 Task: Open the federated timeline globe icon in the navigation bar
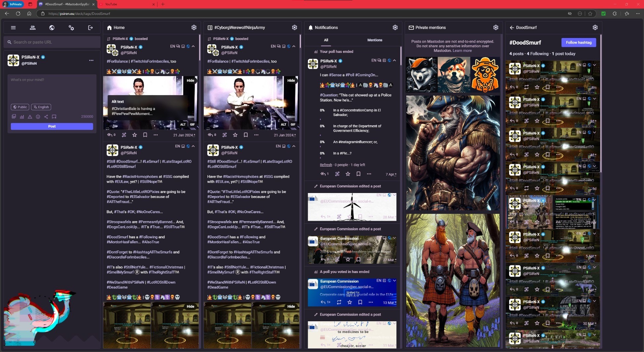[x=52, y=28]
